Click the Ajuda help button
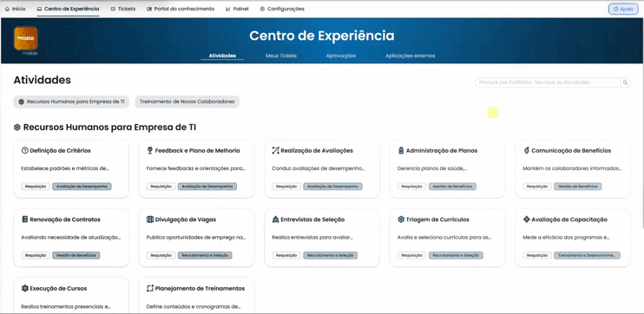This screenshot has height=314, width=644. point(623,9)
